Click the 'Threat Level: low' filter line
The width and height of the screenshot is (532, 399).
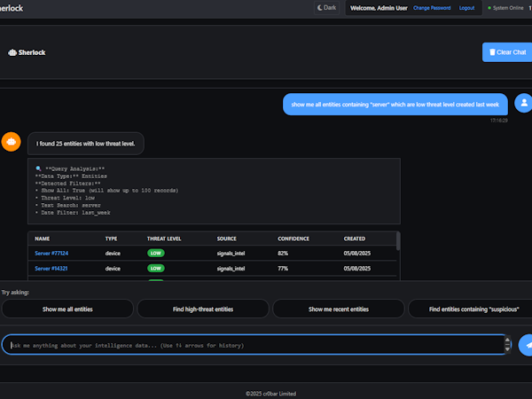[65, 198]
